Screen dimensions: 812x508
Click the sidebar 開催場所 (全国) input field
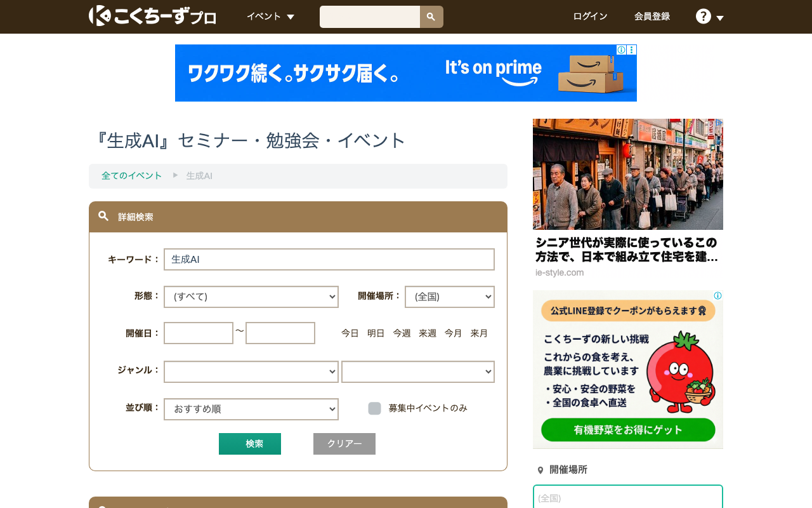tap(628, 498)
